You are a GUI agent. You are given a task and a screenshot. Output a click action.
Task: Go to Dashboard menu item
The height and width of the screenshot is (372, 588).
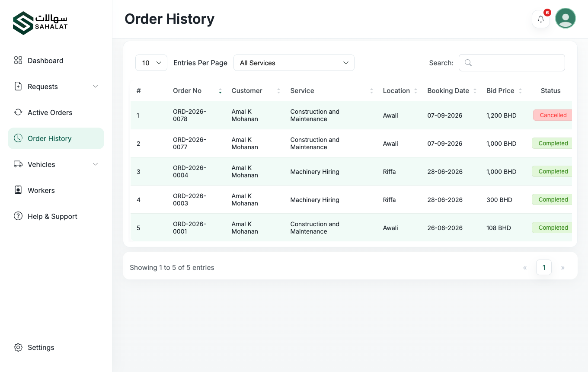pyautogui.click(x=56, y=61)
